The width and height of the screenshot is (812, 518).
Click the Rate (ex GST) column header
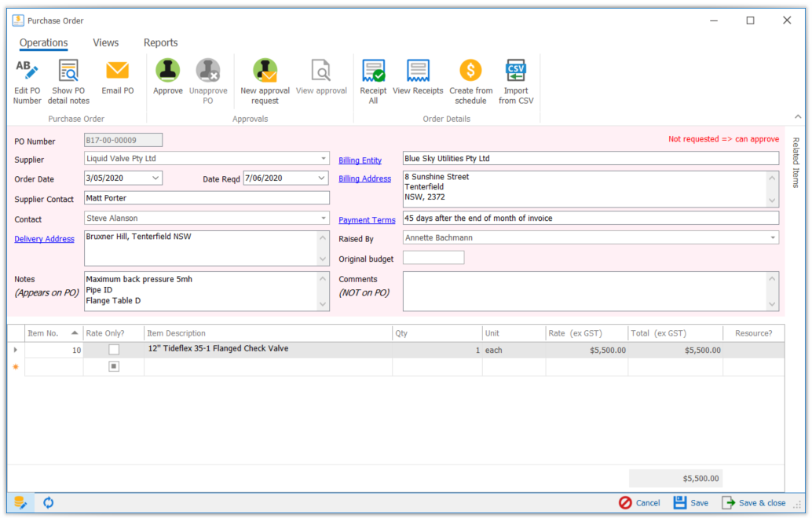pyautogui.click(x=586, y=333)
